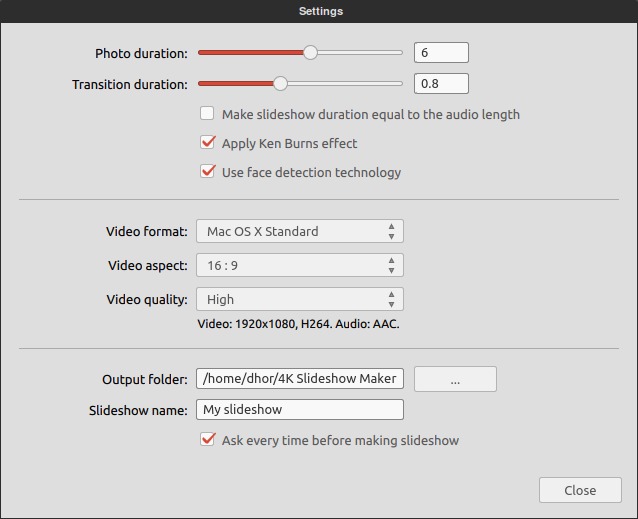Click the arrows icon on Video aspect combo
The image size is (638, 519).
click(391, 265)
